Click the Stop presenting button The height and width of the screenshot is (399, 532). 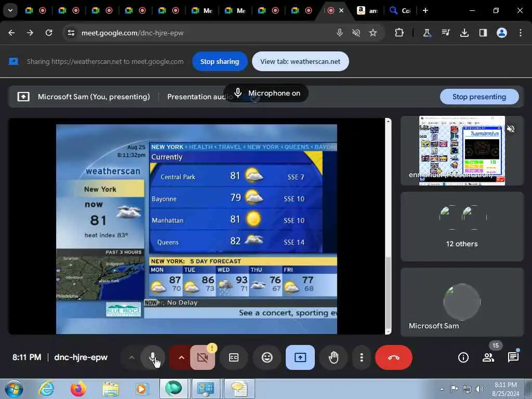click(x=479, y=97)
